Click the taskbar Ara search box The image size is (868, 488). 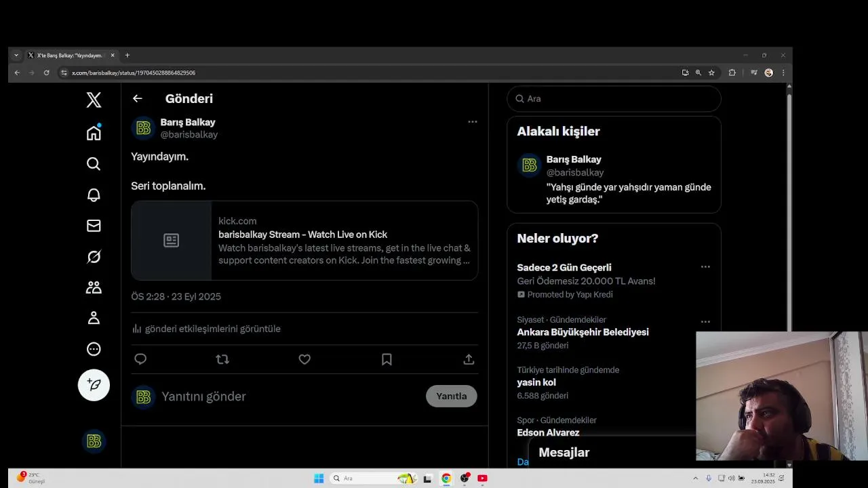point(373,479)
